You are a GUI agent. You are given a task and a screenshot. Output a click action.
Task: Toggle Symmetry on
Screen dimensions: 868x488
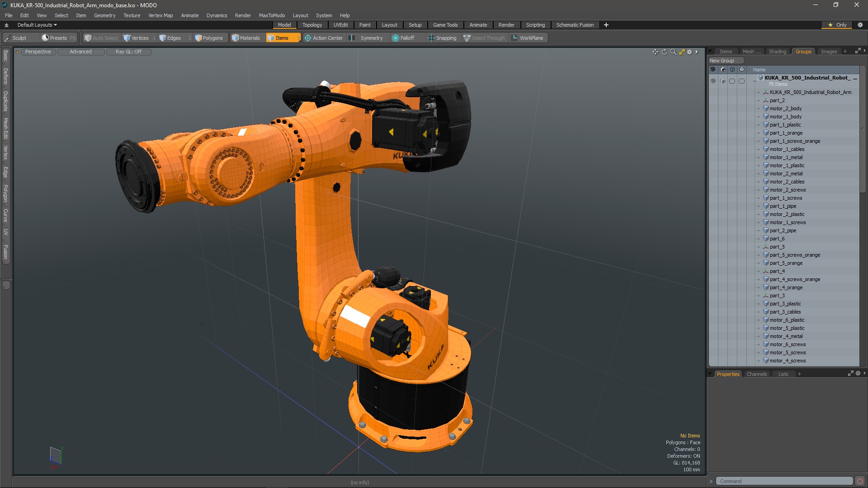pos(367,38)
